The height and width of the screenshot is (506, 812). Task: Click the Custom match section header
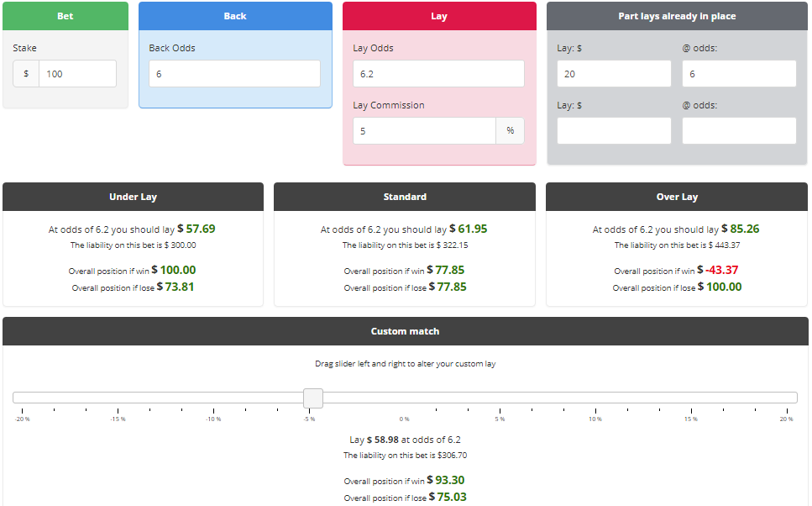click(405, 331)
